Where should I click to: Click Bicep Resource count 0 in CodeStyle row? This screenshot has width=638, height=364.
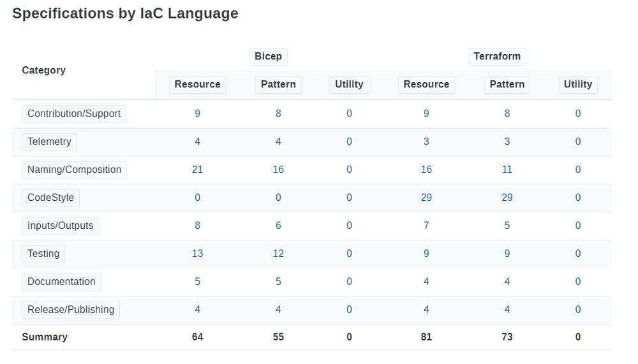click(x=197, y=198)
